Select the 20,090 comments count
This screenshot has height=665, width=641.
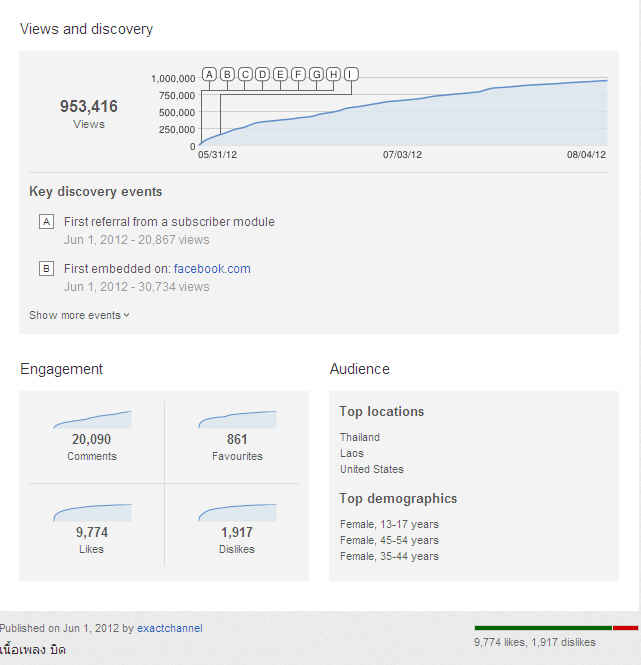92,439
